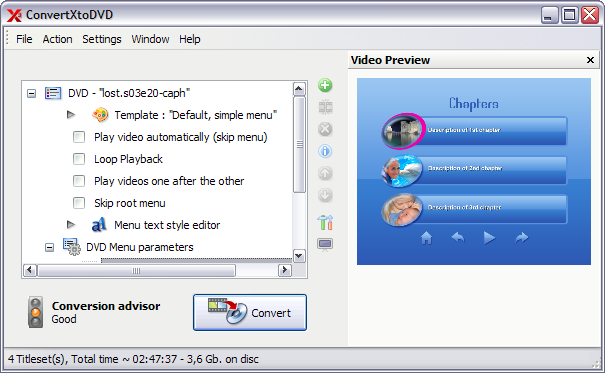Screen dimensions: 605x373
Task: Click the Chapters title in preview
Action: click(473, 103)
